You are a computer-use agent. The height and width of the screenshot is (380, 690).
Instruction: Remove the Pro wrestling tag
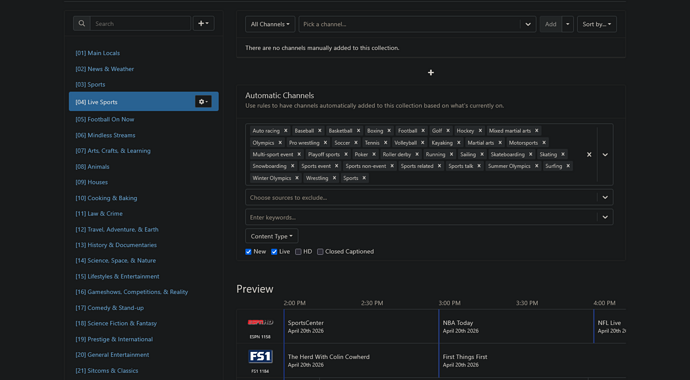pos(325,142)
